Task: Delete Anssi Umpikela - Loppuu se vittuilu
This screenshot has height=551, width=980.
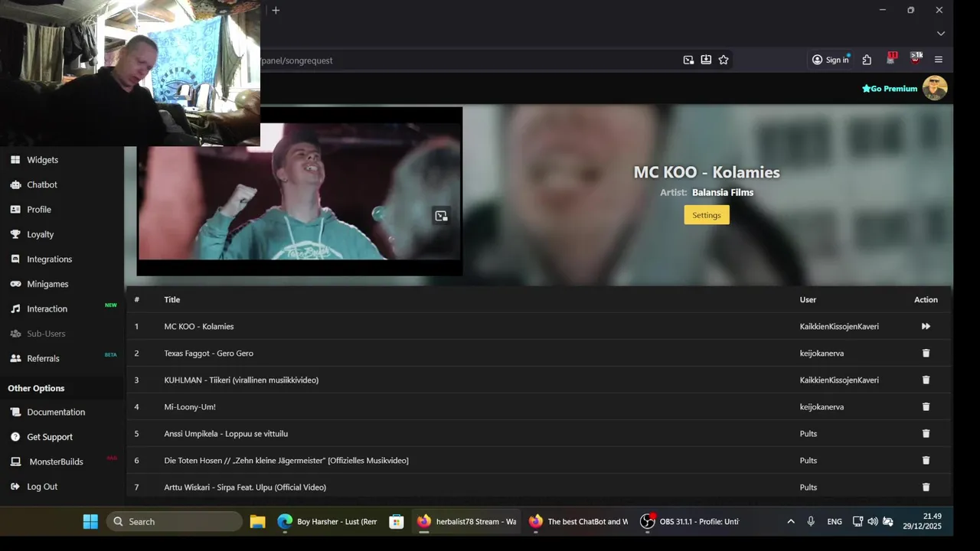Action: pos(926,433)
